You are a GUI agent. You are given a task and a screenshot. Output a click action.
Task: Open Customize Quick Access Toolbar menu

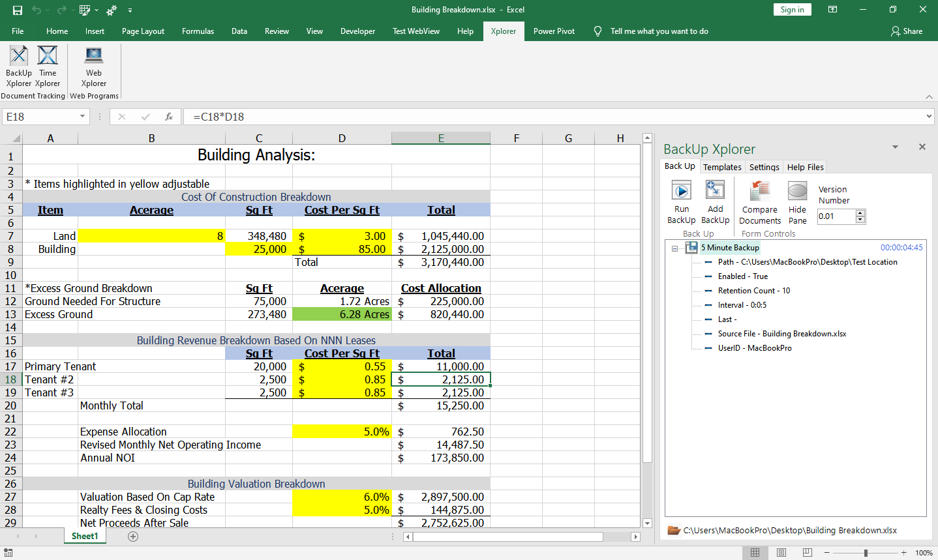tap(130, 9)
